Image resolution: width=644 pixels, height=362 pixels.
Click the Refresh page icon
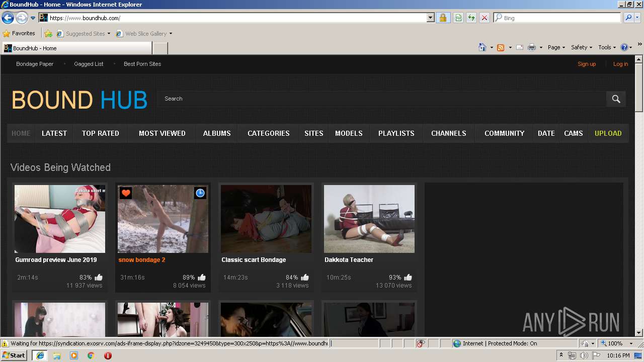point(471,18)
